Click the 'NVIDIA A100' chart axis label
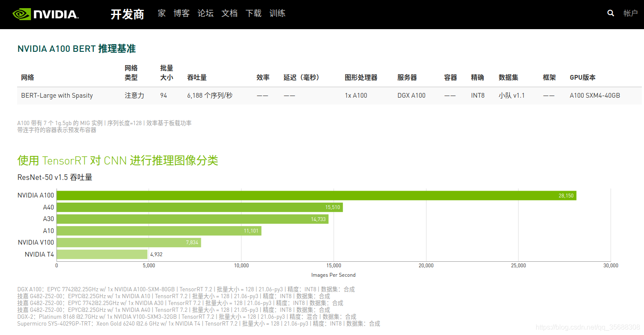 (36, 195)
